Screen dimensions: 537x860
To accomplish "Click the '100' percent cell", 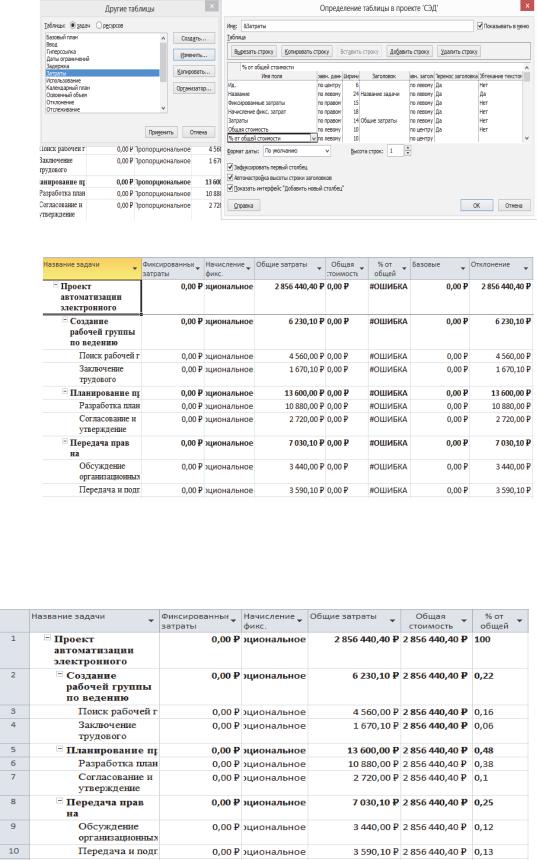I will click(500, 650).
